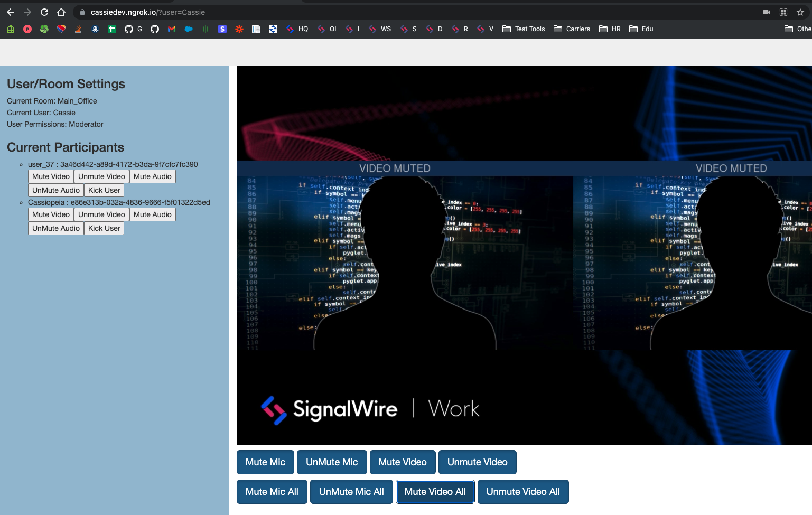Click UnMute Audio for user_37
The width and height of the screenshot is (812, 515).
[x=56, y=190]
